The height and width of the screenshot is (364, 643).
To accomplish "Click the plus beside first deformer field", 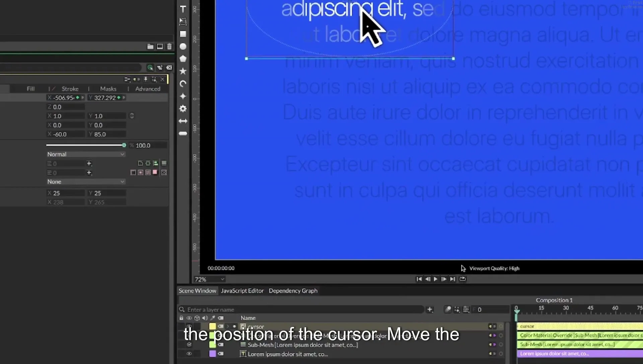I will (x=89, y=164).
